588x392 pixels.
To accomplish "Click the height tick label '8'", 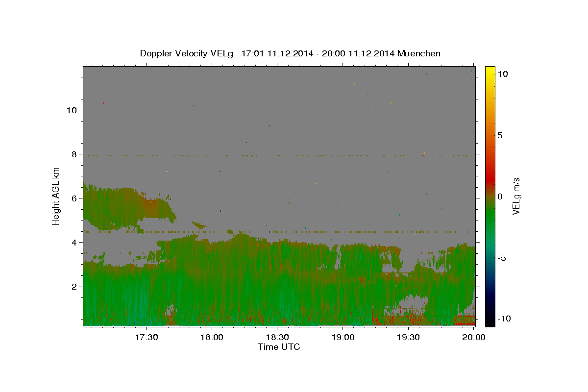I will 75,154.
